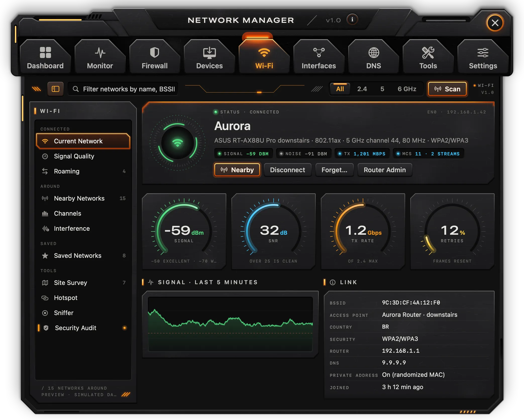Open the Tools wrench icon tab
The height and width of the screenshot is (420, 524).
coord(428,52)
